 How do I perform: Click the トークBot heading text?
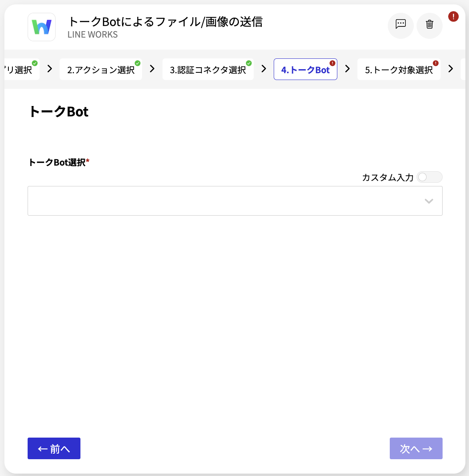pos(58,112)
